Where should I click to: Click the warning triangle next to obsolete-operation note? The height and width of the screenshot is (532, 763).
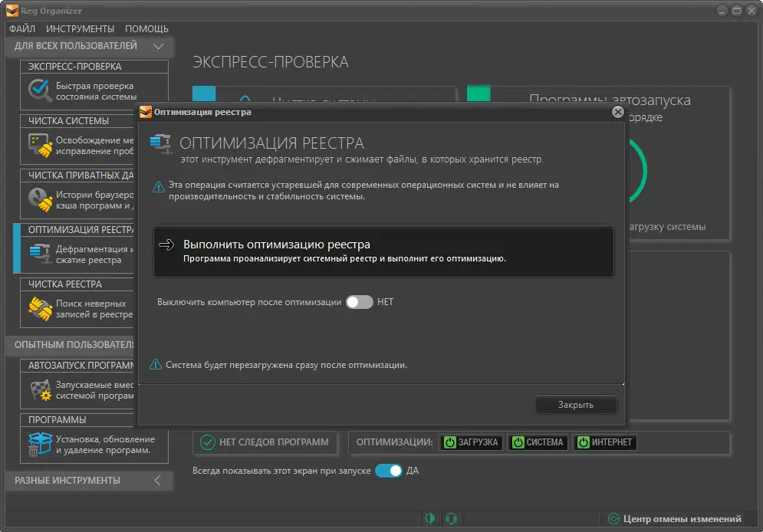click(x=159, y=187)
